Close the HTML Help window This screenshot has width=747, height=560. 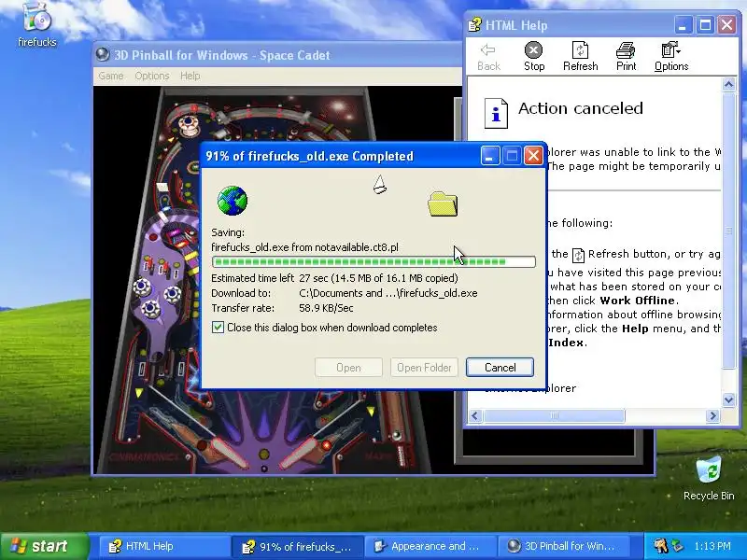(x=727, y=25)
